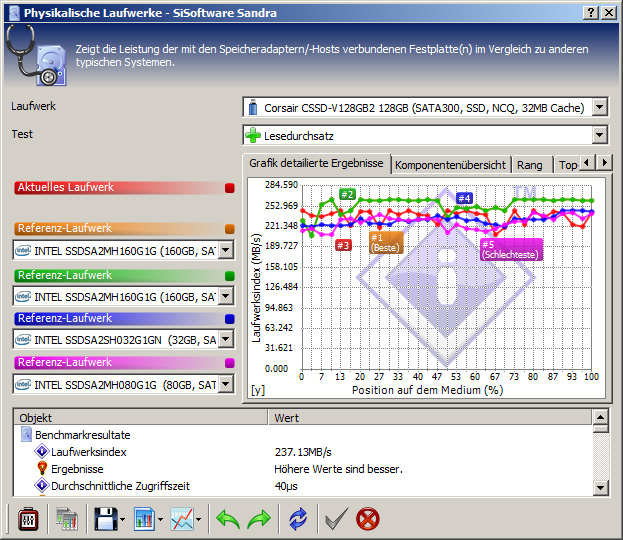Screen dimensions: 623x540
Task: Click the Ergebnisse lightbulb icon
Action: click(x=42, y=468)
